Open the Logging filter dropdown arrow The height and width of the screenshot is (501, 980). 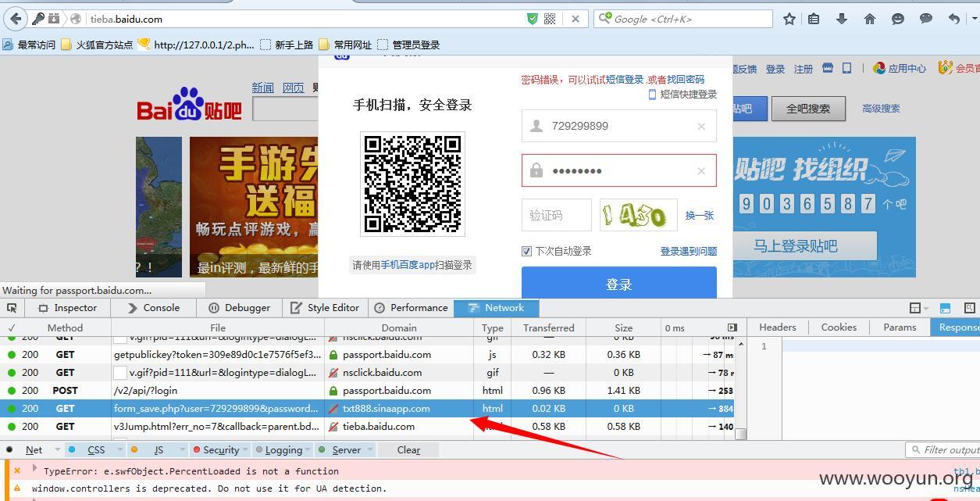click(308, 450)
